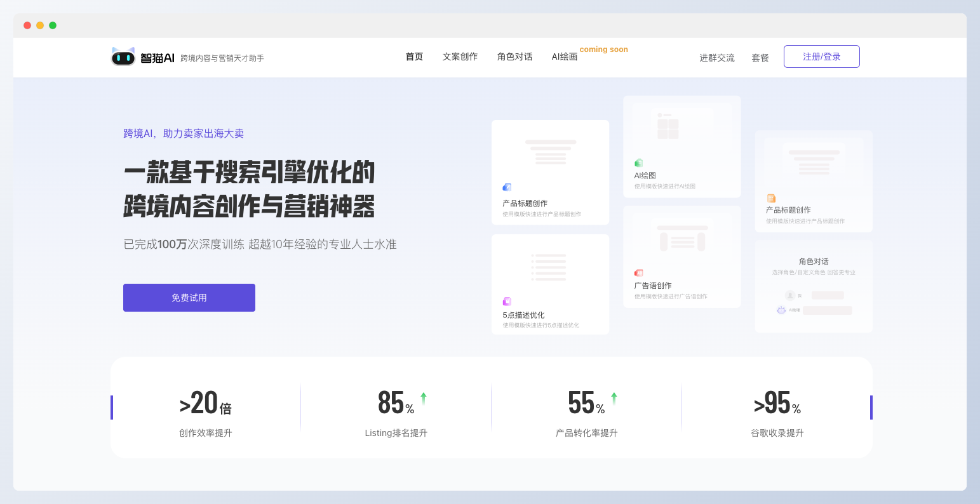
Task: Click the 已完成100万次深度训练 description line
Action: pyautogui.click(x=260, y=244)
